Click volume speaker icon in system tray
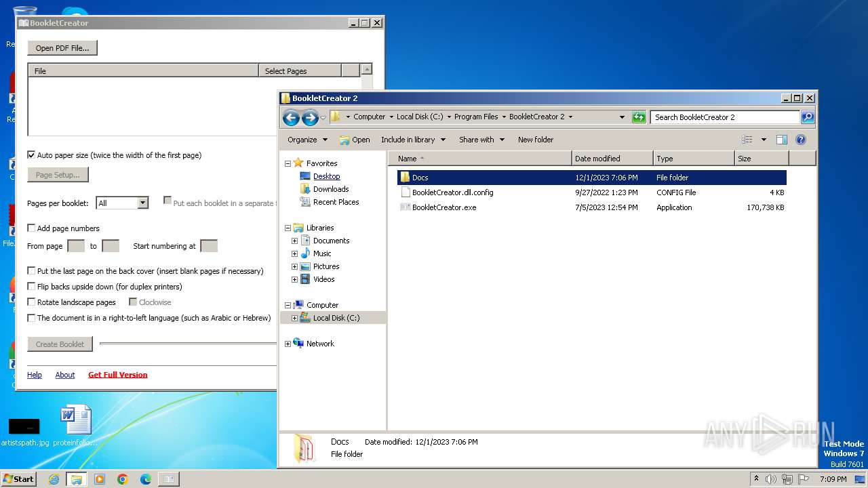Image resolution: width=868 pixels, height=488 pixels. coord(771,479)
